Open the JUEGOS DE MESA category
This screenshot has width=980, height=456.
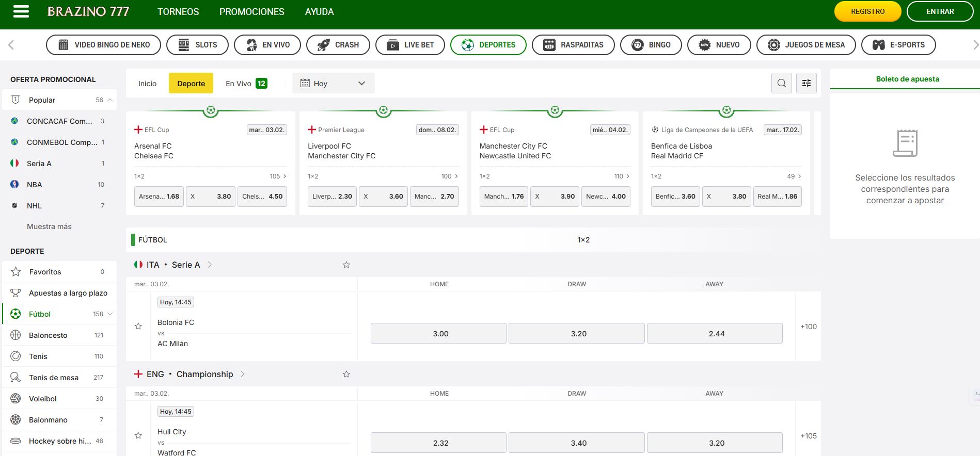(806, 45)
